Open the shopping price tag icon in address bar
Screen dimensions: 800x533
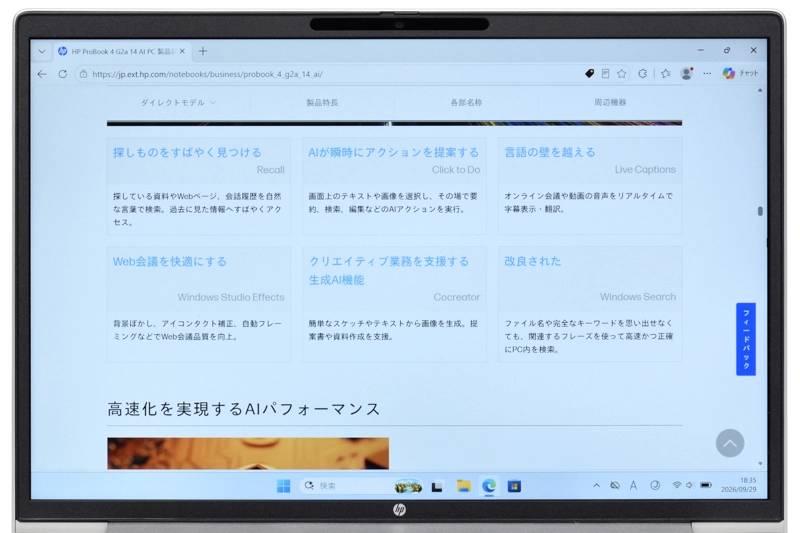(x=589, y=74)
